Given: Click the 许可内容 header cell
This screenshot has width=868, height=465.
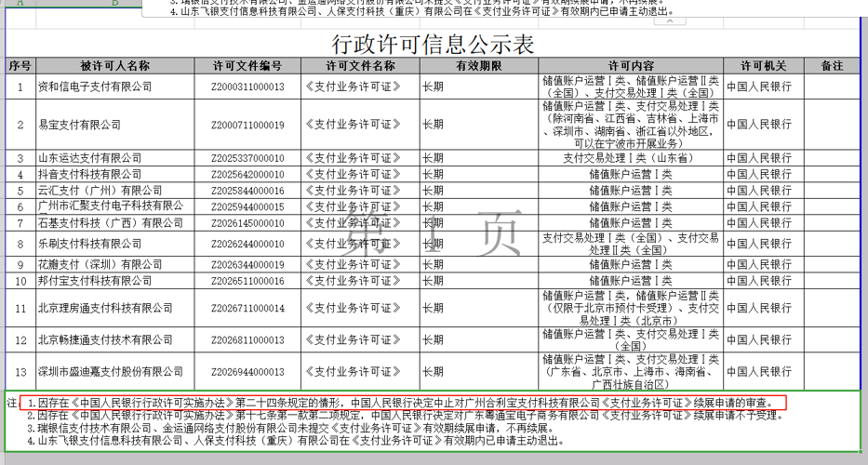Looking at the screenshot, I should pyautogui.click(x=631, y=66).
